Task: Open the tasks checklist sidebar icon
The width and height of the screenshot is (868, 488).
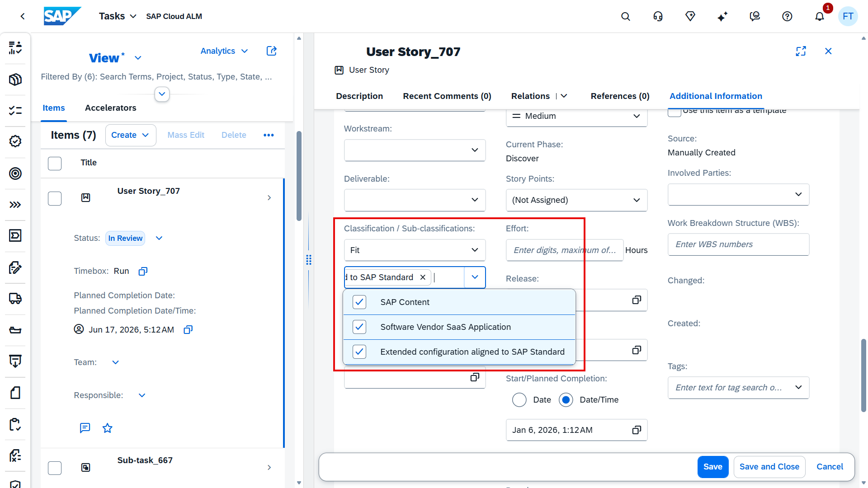Action: point(15,110)
